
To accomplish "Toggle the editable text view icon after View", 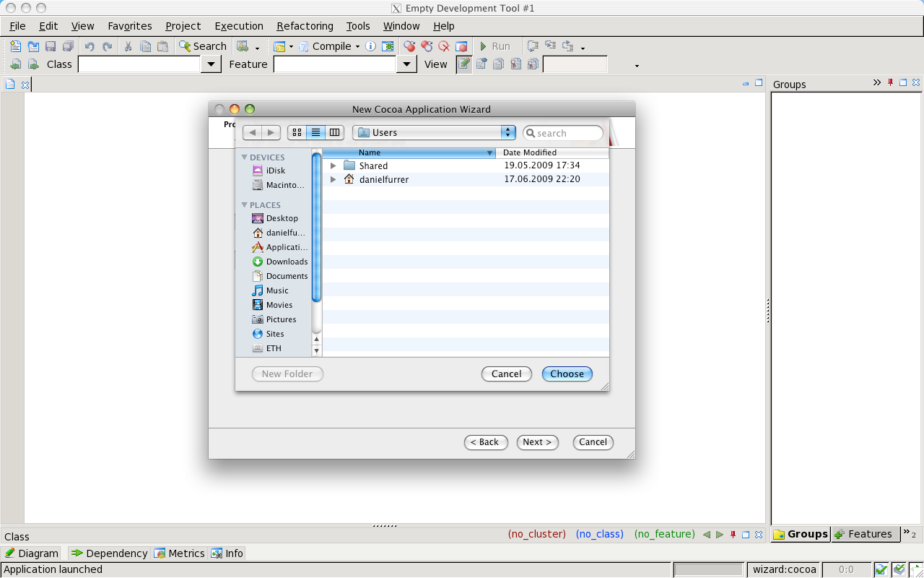I will click(464, 64).
